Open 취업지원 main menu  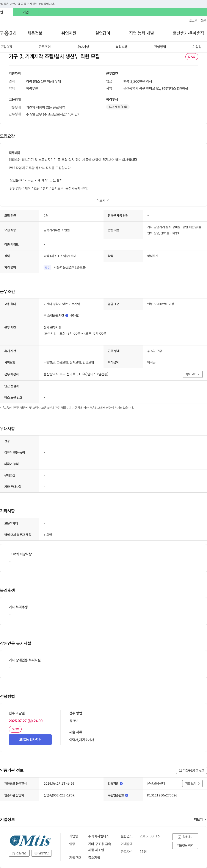[x=69, y=33]
